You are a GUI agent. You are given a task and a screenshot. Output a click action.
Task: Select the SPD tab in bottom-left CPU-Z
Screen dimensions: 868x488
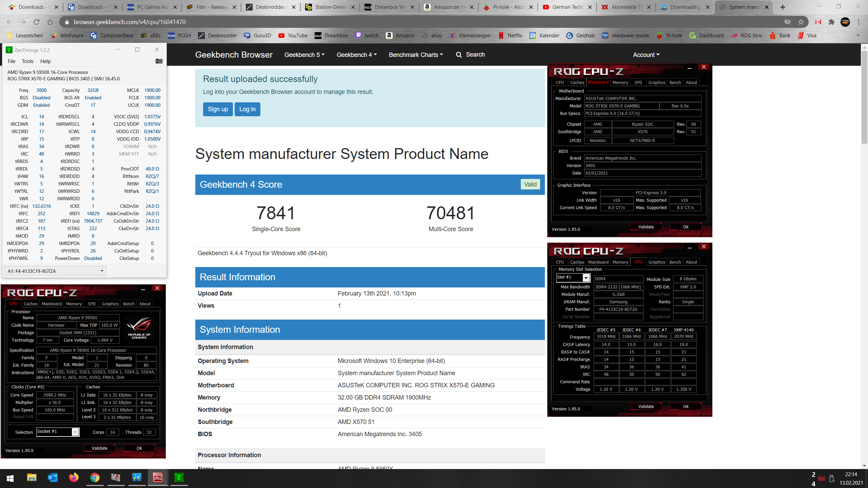click(92, 304)
